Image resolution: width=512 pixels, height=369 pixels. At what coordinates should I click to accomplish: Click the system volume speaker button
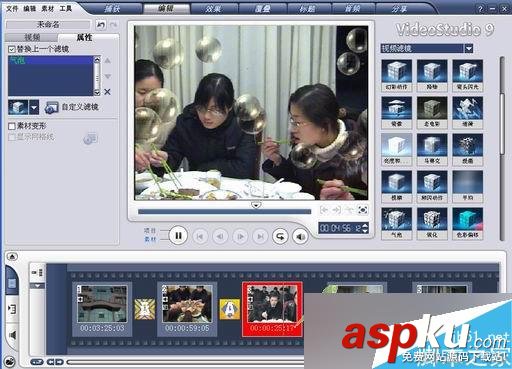(300, 237)
